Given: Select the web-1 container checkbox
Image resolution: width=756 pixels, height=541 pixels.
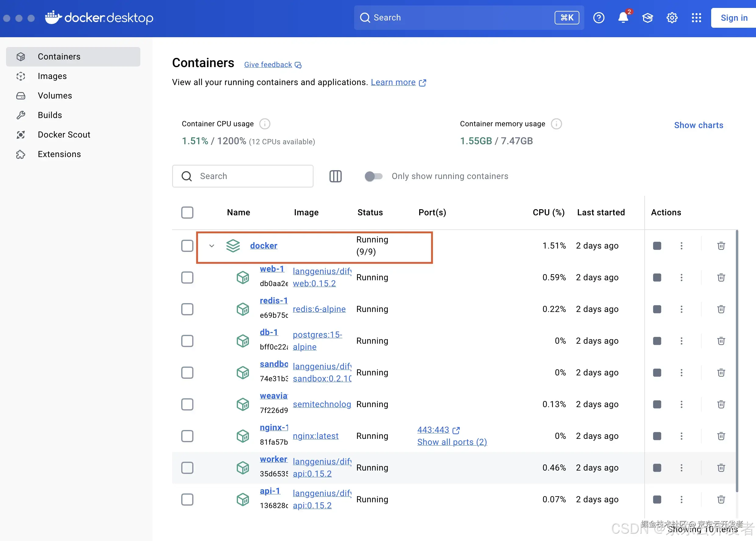Looking at the screenshot, I should click(187, 278).
